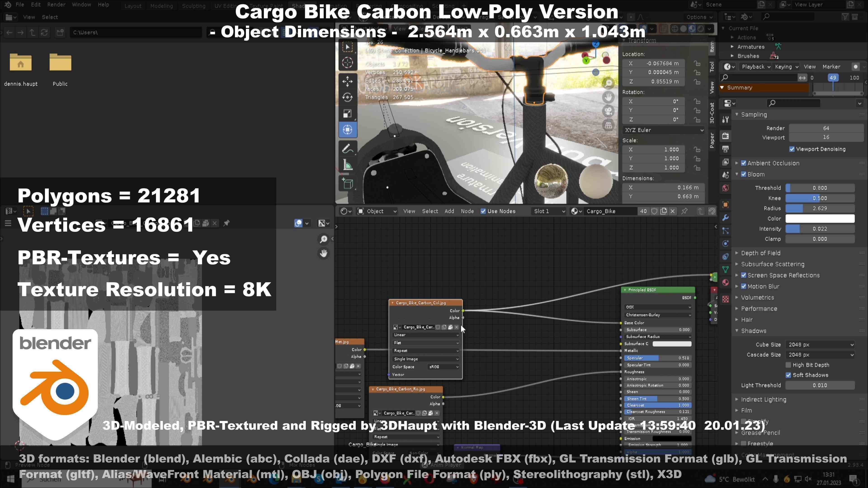Go to parent directory in file browser
The height and width of the screenshot is (488, 868).
pyautogui.click(x=32, y=32)
